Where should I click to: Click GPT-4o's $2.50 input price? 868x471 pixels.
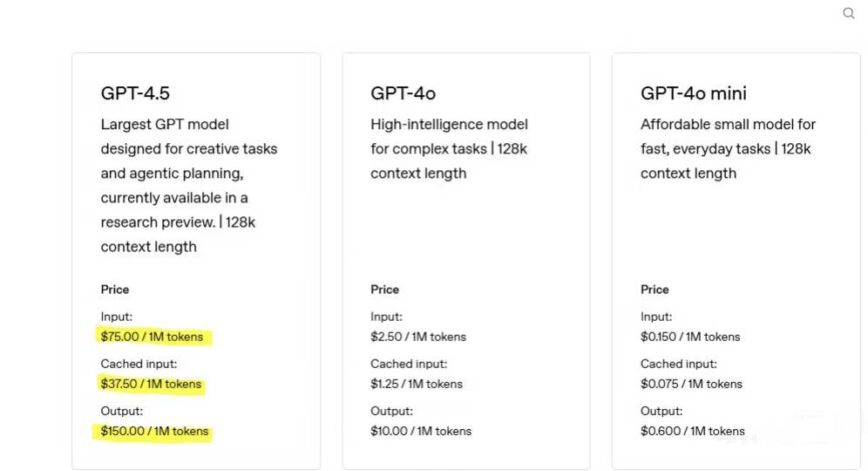[418, 337]
